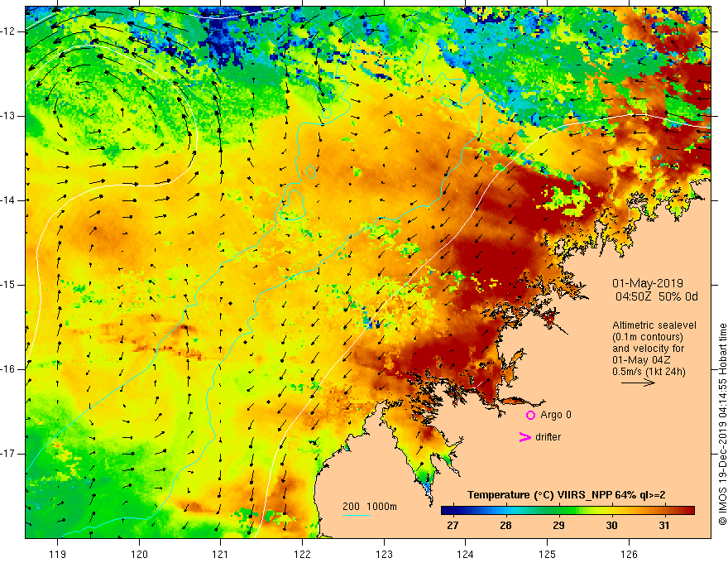Click the Altimetric sealevel label
The image size is (728, 563).
[654, 325]
